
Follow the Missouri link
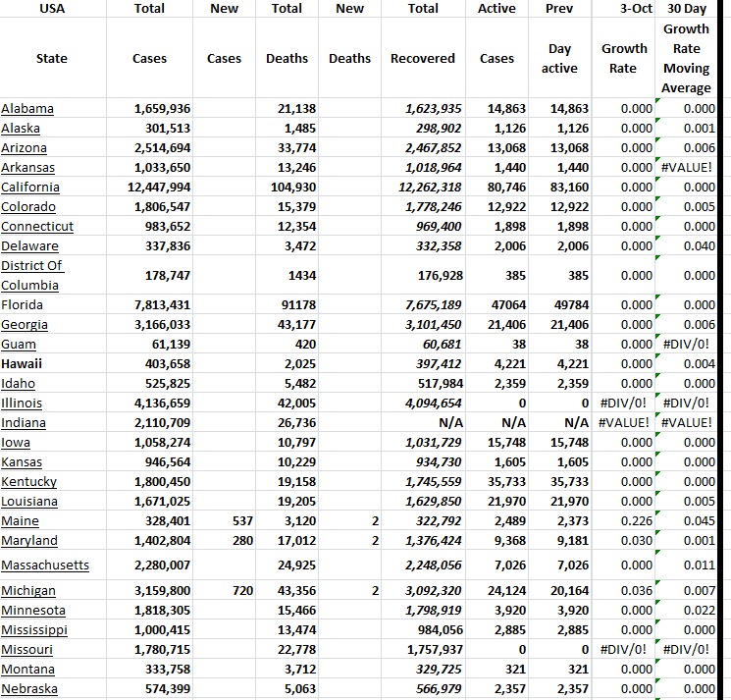click(27, 650)
